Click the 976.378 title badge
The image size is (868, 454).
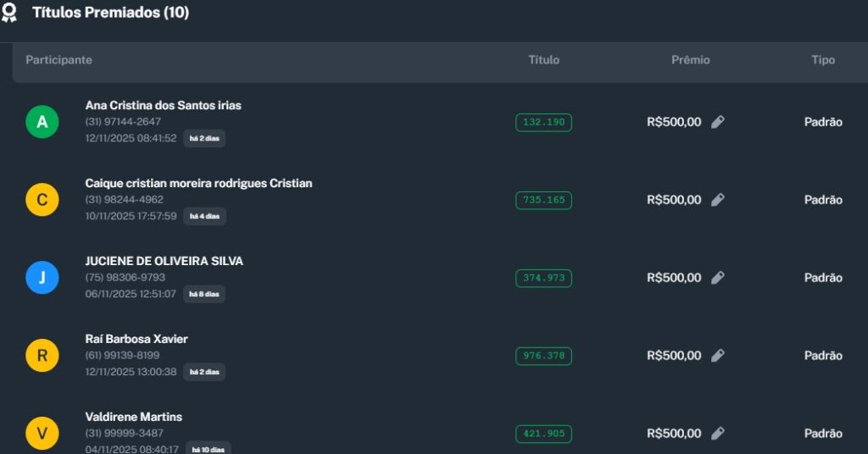tap(543, 356)
